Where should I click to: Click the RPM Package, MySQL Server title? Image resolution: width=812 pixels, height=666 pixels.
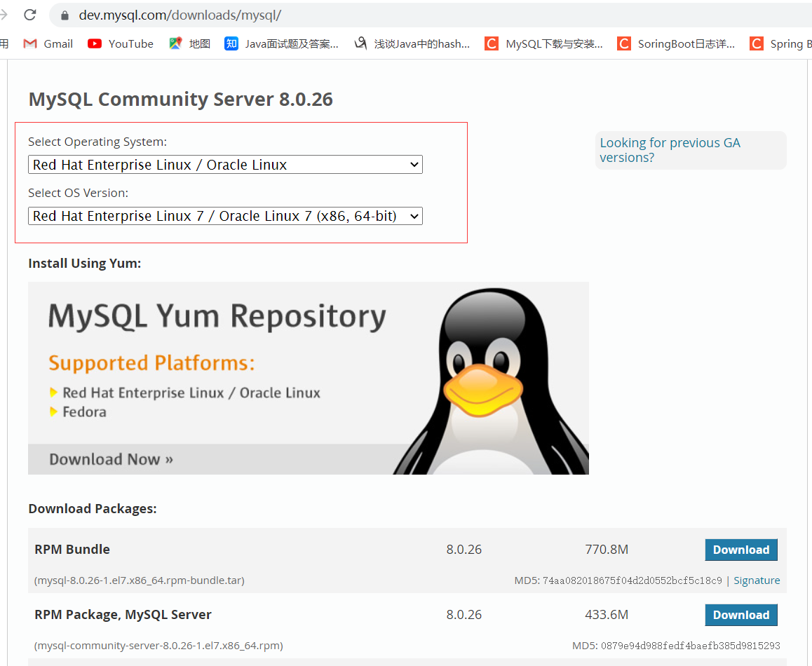[x=123, y=615]
